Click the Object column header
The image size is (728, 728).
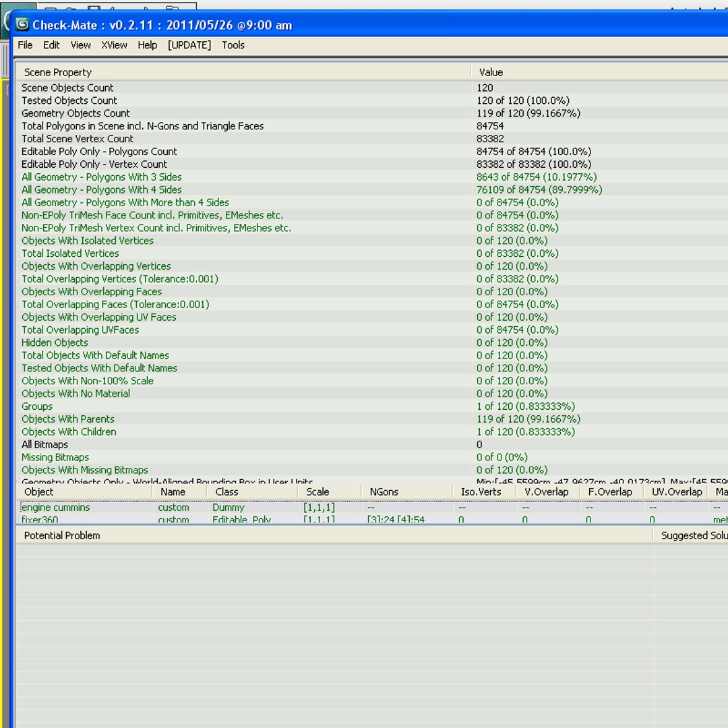coord(84,491)
